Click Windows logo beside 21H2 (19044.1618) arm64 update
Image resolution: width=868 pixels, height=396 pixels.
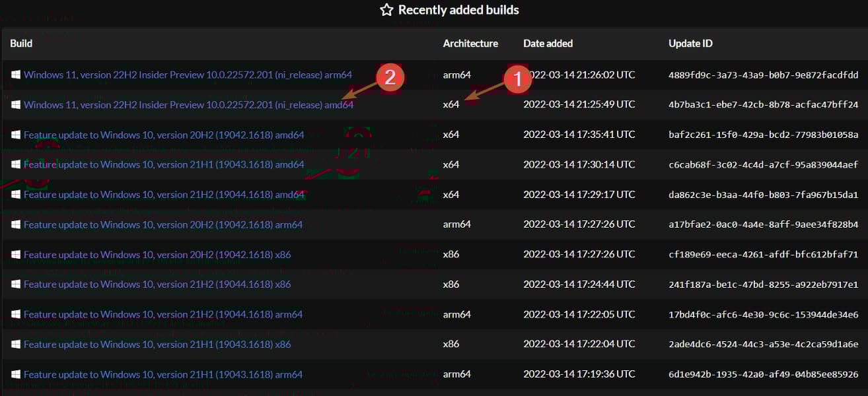[16, 314]
